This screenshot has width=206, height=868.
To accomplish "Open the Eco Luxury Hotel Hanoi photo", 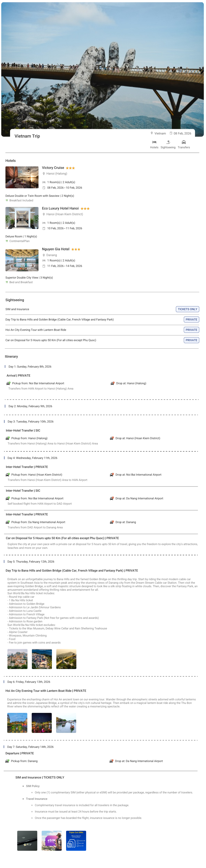I will (x=22, y=218).
